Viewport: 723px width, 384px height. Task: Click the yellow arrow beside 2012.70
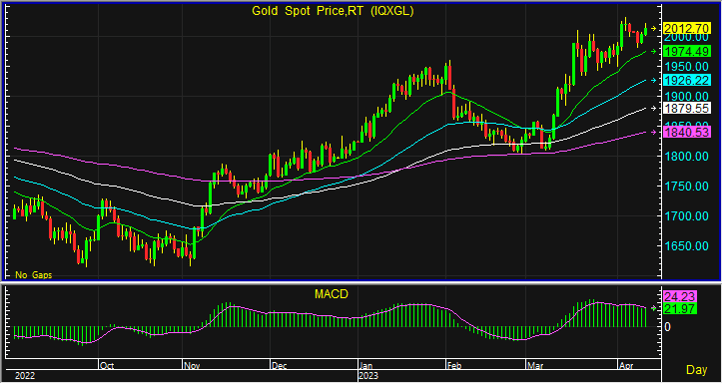coord(653,29)
